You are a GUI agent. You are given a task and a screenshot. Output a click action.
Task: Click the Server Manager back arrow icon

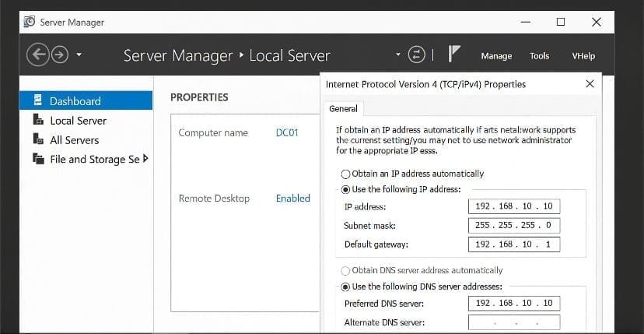pyautogui.click(x=37, y=54)
